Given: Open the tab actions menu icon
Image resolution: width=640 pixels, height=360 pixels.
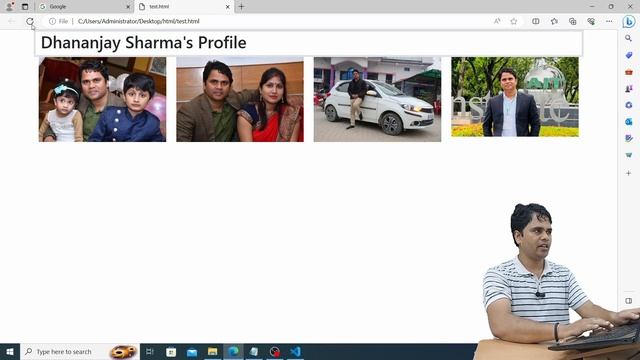Looking at the screenshot, I should pos(25,7).
